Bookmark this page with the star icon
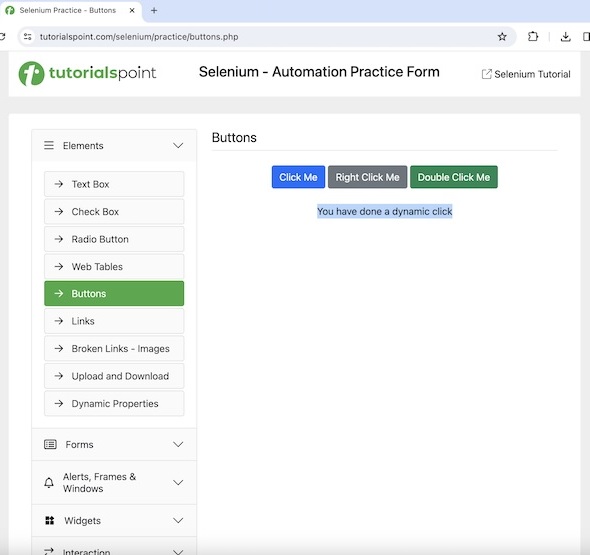 click(x=502, y=37)
